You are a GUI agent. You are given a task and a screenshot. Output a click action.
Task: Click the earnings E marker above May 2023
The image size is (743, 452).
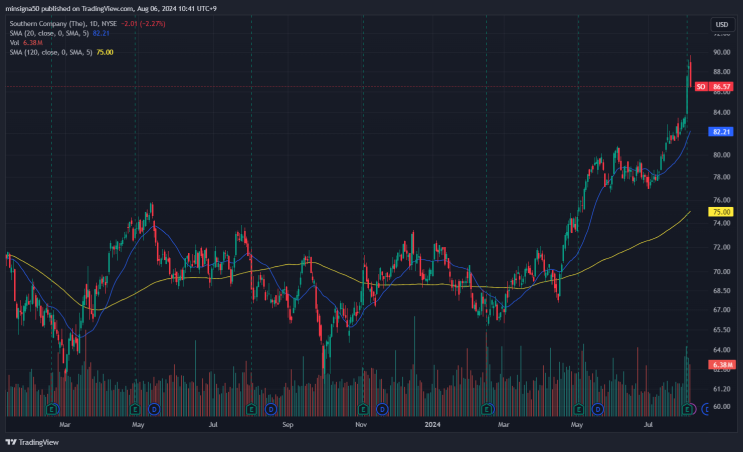[x=136, y=409]
